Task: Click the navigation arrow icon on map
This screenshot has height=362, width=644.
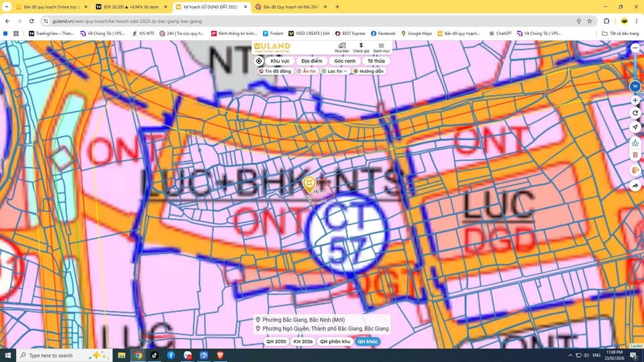Action: pyautogui.click(x=635, y=127)
